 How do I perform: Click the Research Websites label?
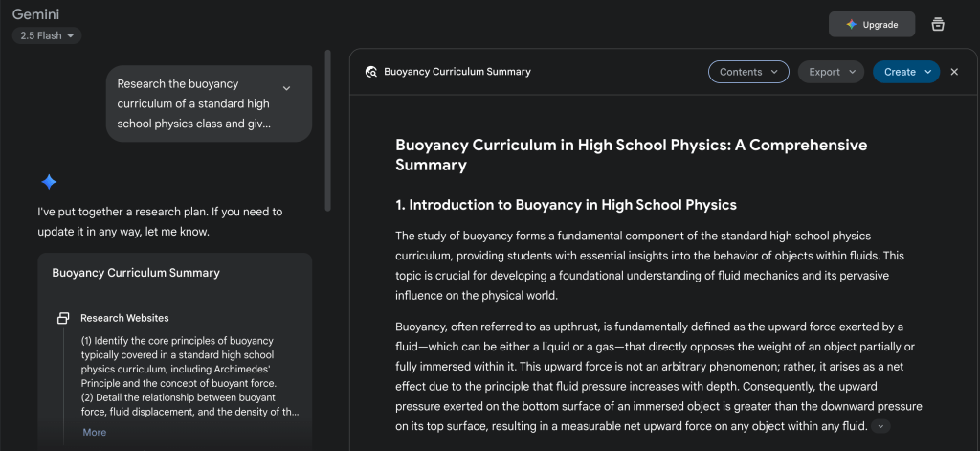[x=124, y=318]
